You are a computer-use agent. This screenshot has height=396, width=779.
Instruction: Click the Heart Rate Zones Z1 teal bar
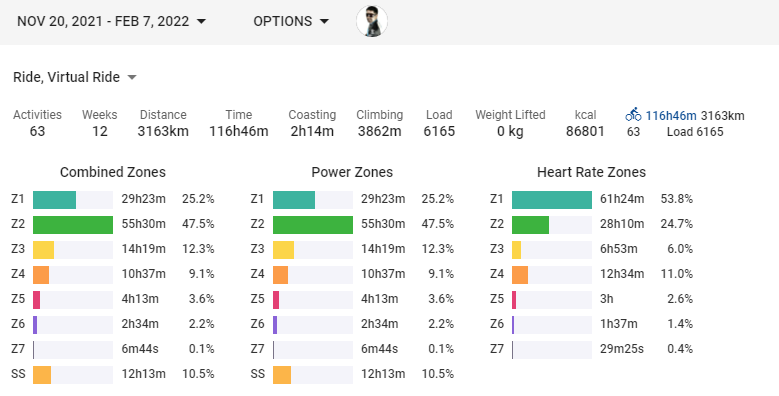552,200
